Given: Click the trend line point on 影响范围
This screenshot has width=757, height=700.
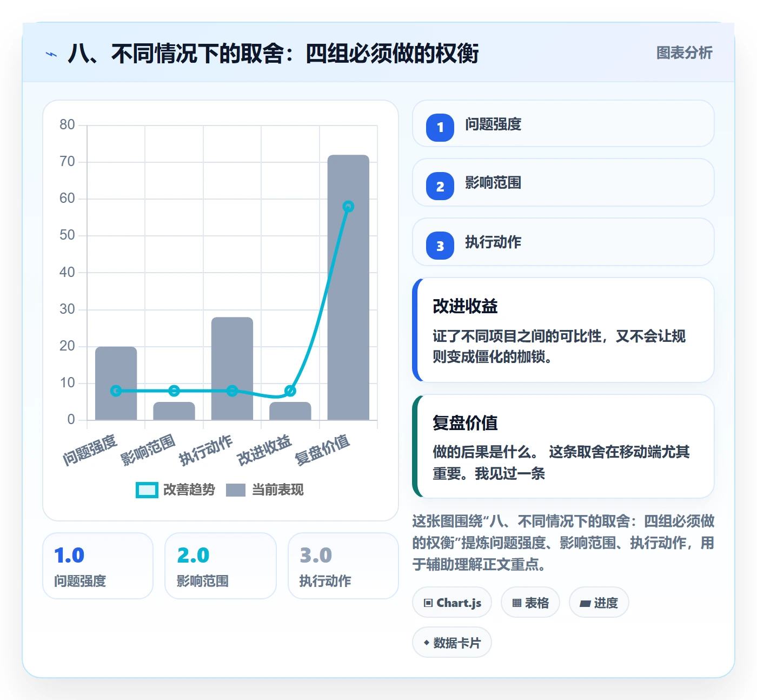Looking at the screenshot, I should tap(174, 391).
